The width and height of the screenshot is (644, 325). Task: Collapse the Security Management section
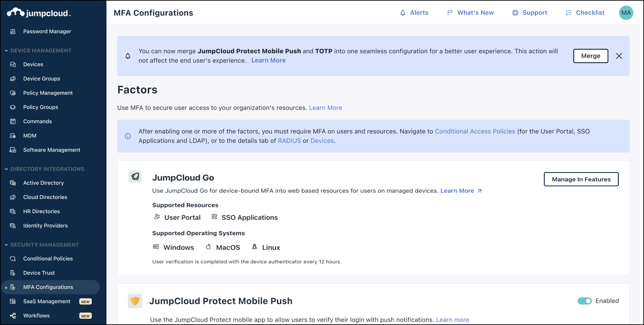[6, 245]
